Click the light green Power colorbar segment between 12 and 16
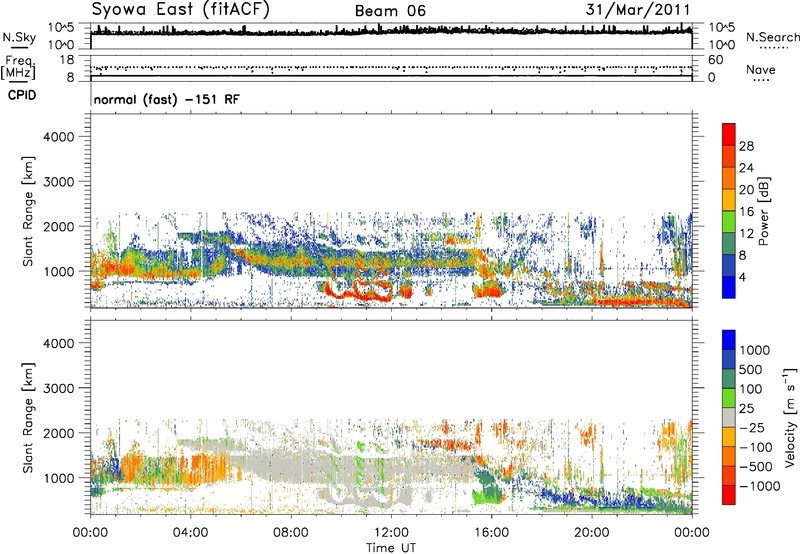 729,222
